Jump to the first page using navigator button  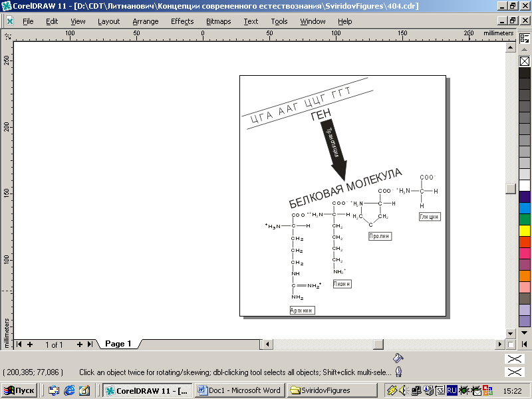19,344
